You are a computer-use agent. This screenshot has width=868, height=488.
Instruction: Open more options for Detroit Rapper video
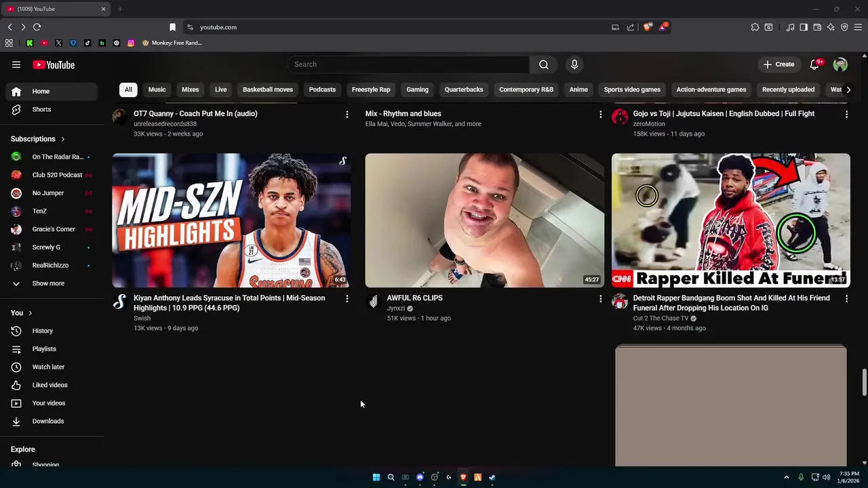click(x=846, y=299)
